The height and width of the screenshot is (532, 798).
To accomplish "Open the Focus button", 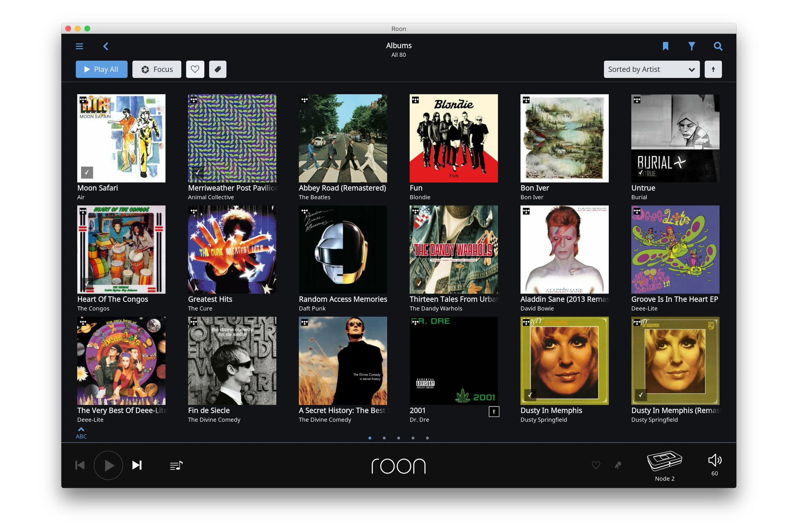I will [157, 69].
